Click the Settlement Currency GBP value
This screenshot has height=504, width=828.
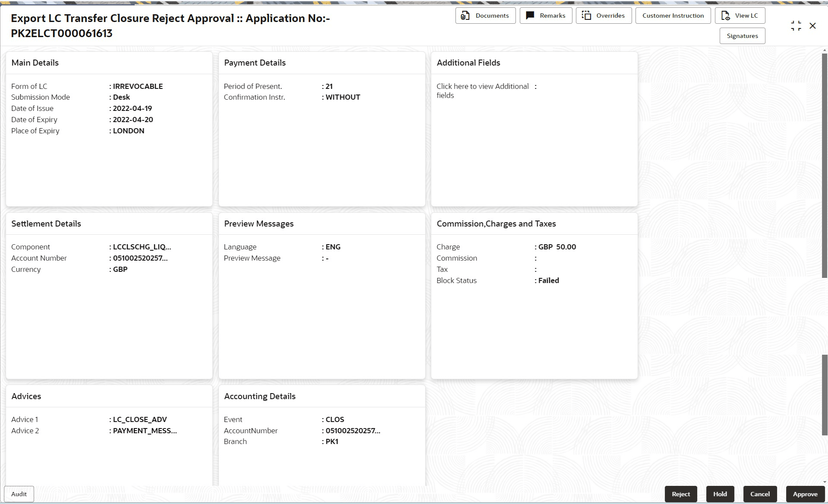120,269
